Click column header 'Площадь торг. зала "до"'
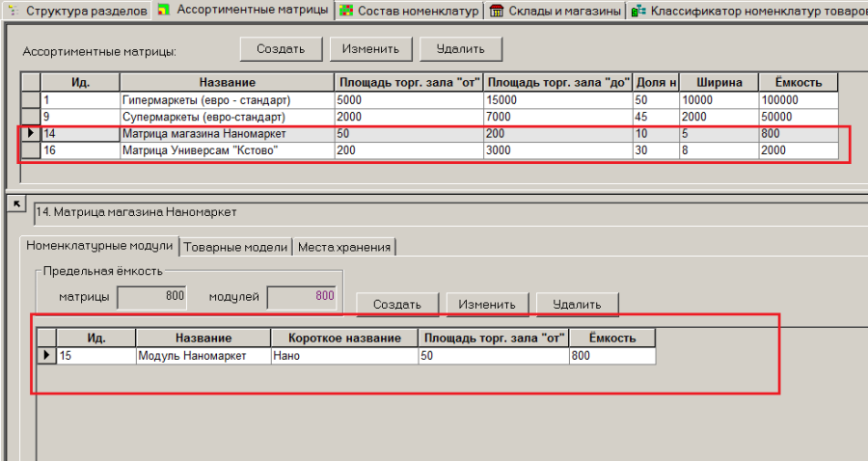868x461 pixels. point(558,83)
